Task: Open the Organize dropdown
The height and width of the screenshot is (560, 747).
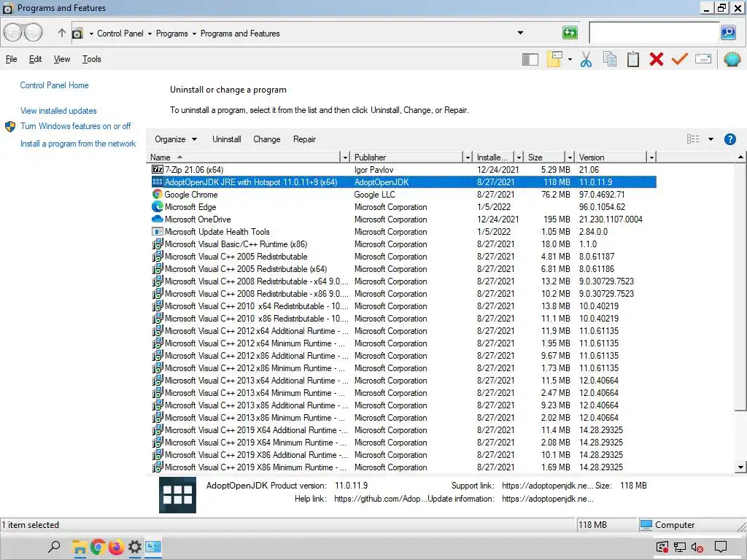Action: pyautogui.click(x=176, y=139)
